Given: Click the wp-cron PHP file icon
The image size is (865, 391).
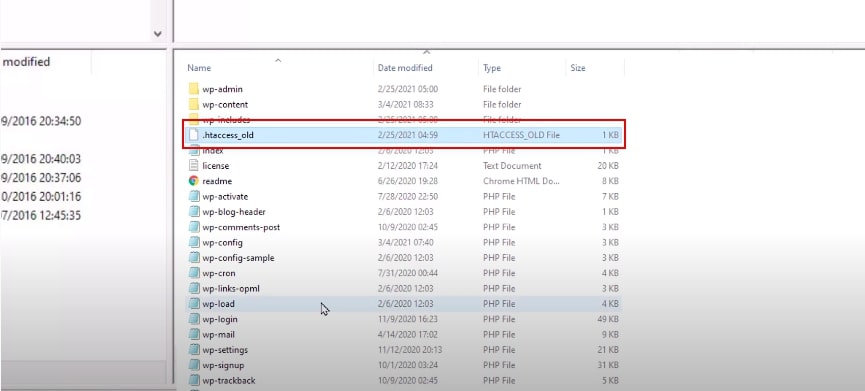Looking at the screenshot, I should click(x=193, y=273).
